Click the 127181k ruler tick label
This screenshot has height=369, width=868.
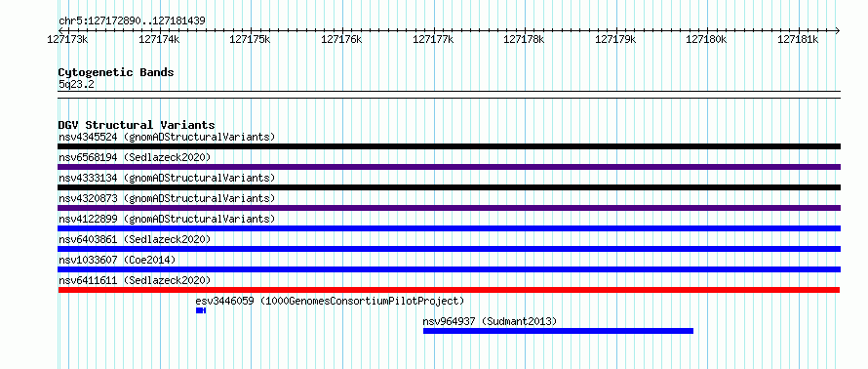coord(799,39)
